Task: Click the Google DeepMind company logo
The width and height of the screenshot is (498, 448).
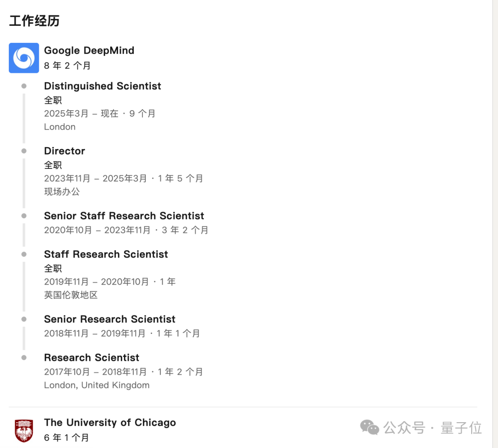Action: [x=24, y=58]
